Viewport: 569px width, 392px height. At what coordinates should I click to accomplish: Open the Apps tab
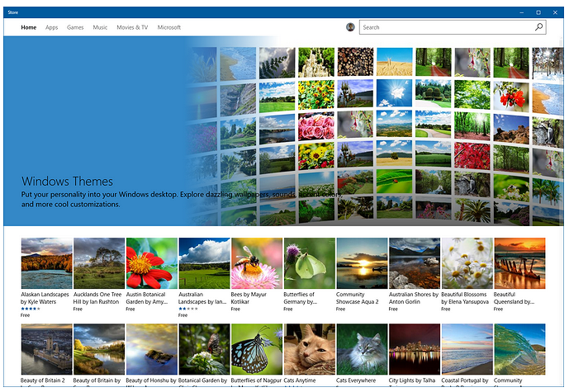(51, 27)
